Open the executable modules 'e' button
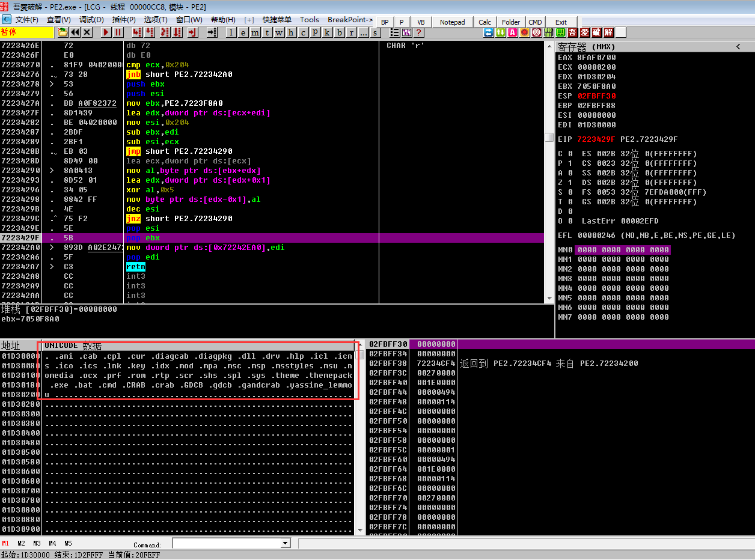The width and height of the screenshot is (755, 560). pyautogui.click(x=243, y=32)
